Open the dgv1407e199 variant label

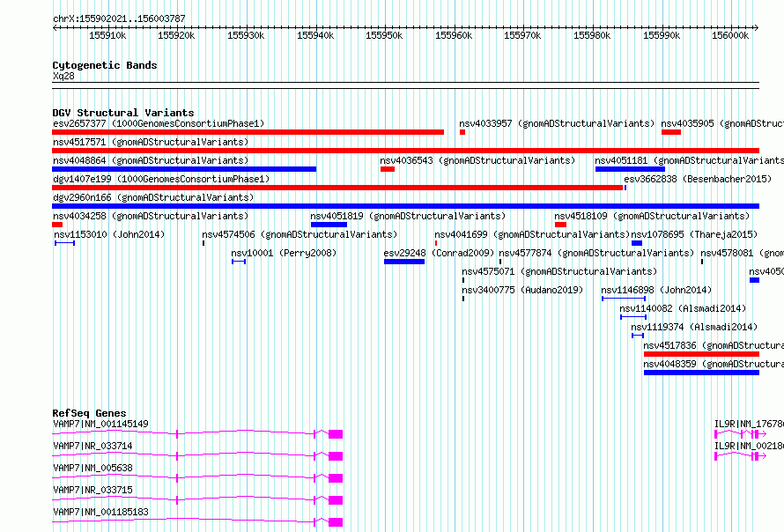[161, 179]
